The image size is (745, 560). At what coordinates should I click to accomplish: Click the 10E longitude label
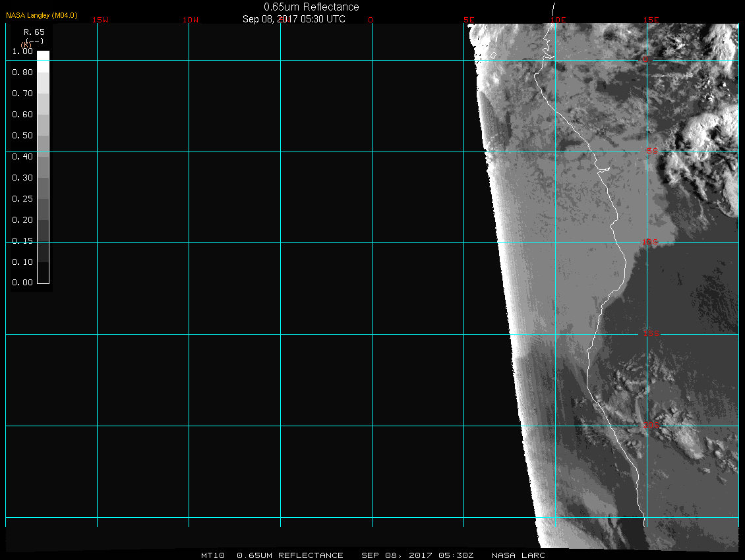(558, 20)
